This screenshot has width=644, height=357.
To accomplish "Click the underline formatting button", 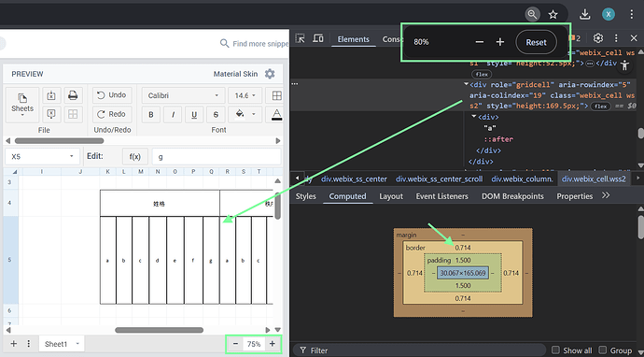I will pos(194,115).
